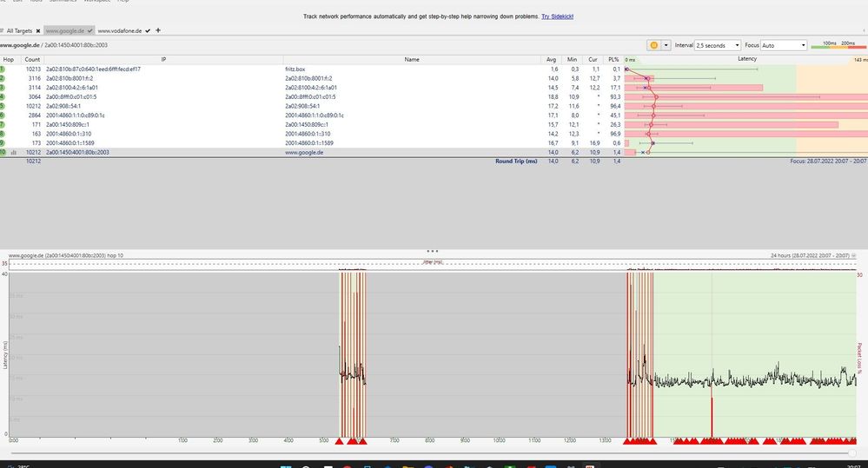Click the Count column header
The height and width of the screenshot is (468, 868).
point(32,59)
